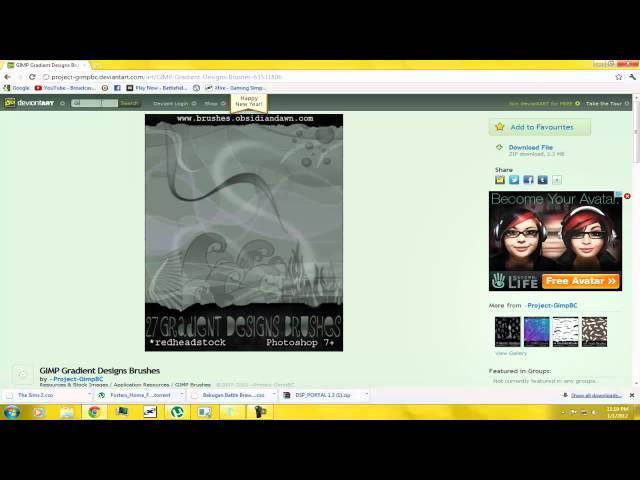The width and height of the screenshot is (640, 480).
Task: Click the View Gallery link
Action: tap(511, 353)
